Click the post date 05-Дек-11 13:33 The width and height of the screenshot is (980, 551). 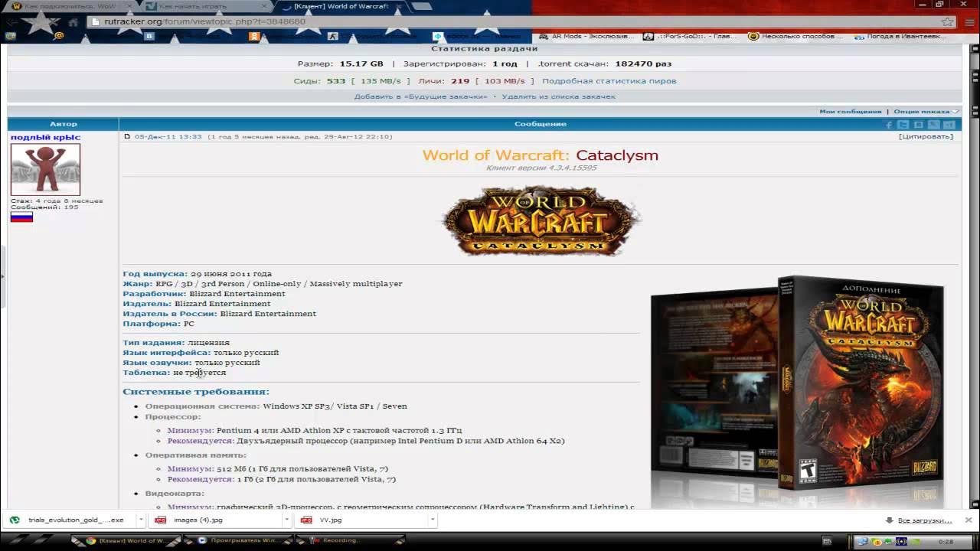168,137
